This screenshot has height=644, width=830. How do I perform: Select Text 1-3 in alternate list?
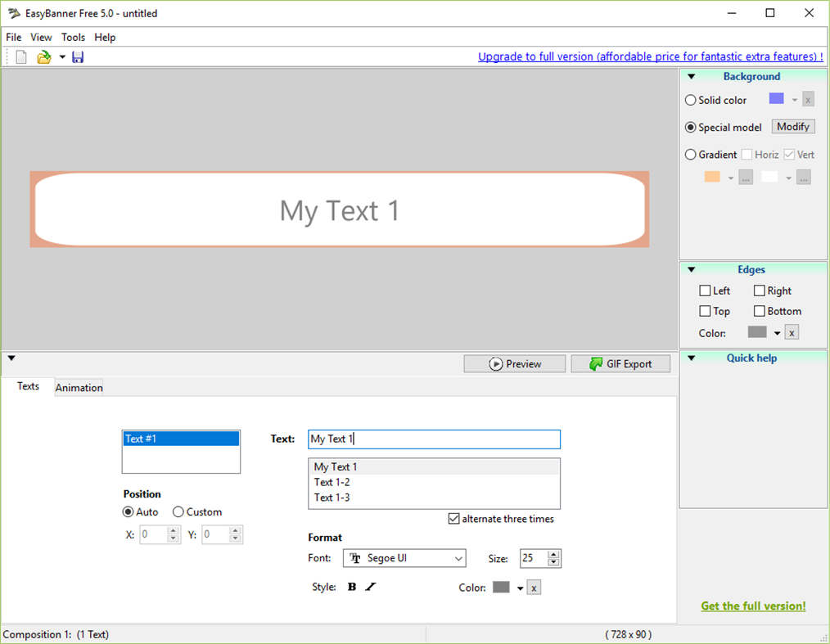(434, 498)
